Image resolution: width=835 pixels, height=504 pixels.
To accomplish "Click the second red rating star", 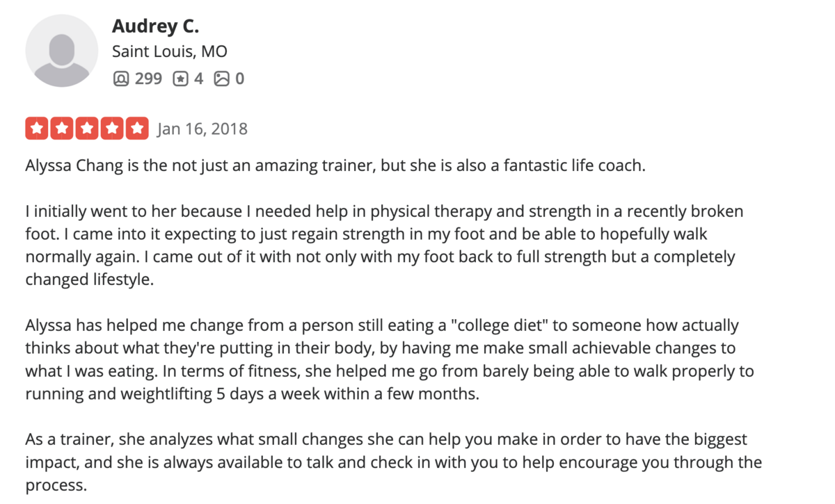I will click(x=62, y=129).
